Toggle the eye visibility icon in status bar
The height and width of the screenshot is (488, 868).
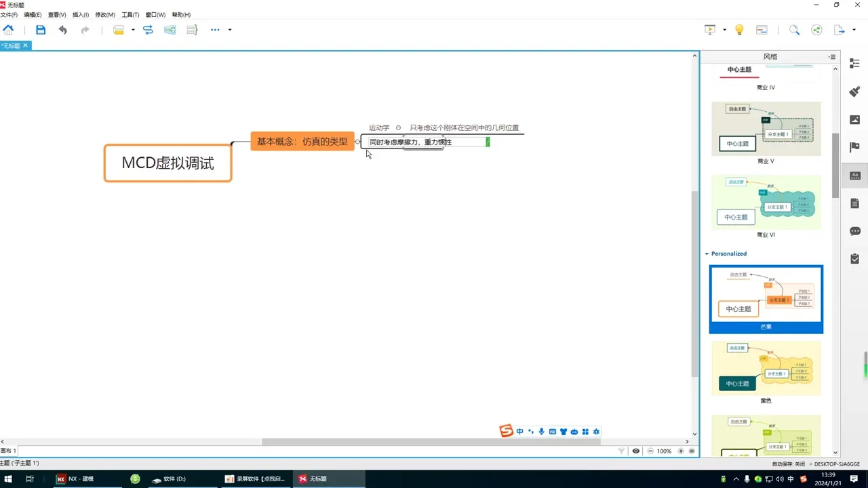coord(636,451)
